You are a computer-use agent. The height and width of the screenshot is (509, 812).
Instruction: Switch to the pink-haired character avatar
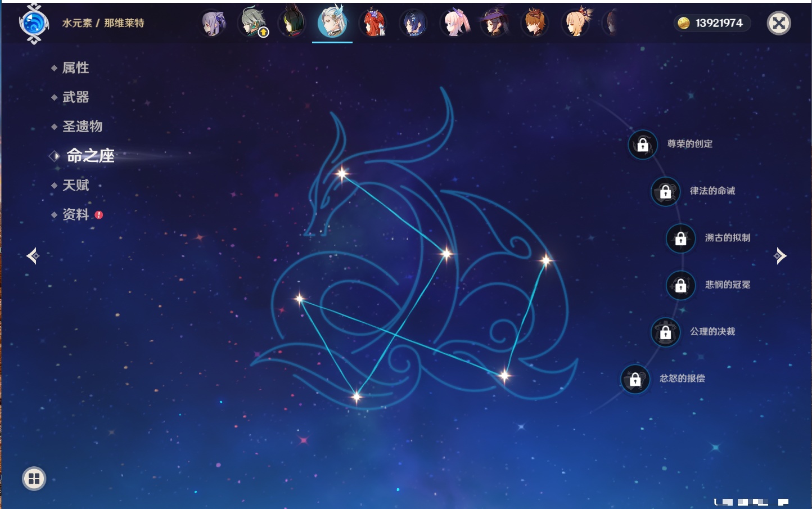point(454,23)
